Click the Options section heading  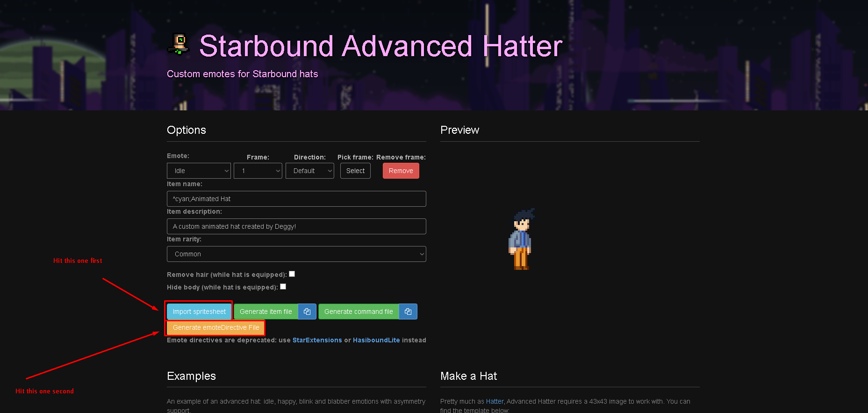pyautogui.click(x=187, y=130)
